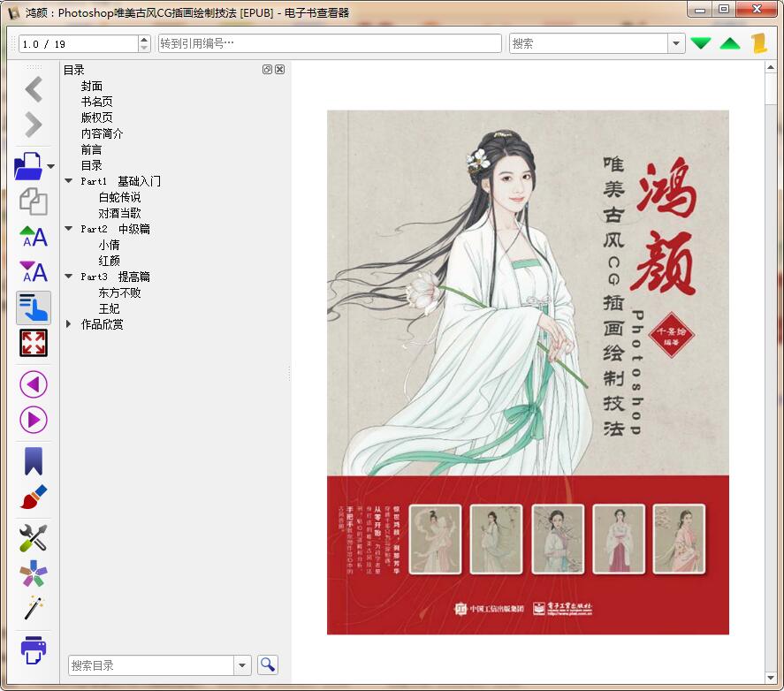Maximize the ebook viewer window

(x=724, y=10)
